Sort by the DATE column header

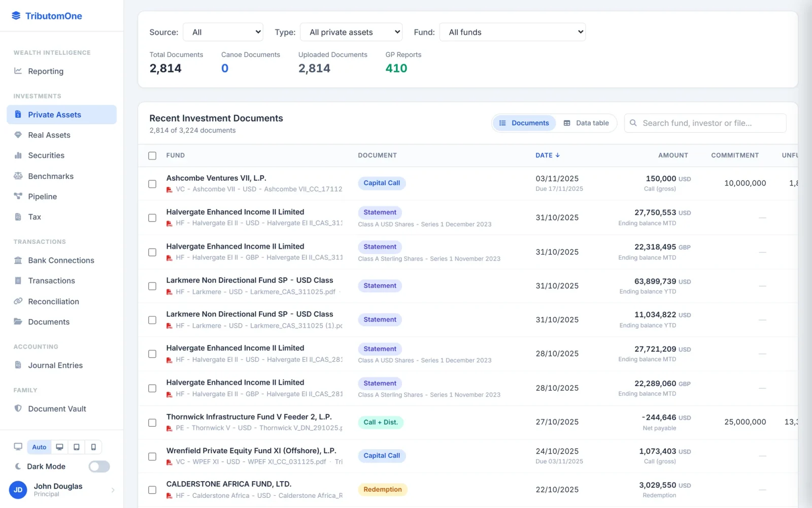(x=548, y=155)
